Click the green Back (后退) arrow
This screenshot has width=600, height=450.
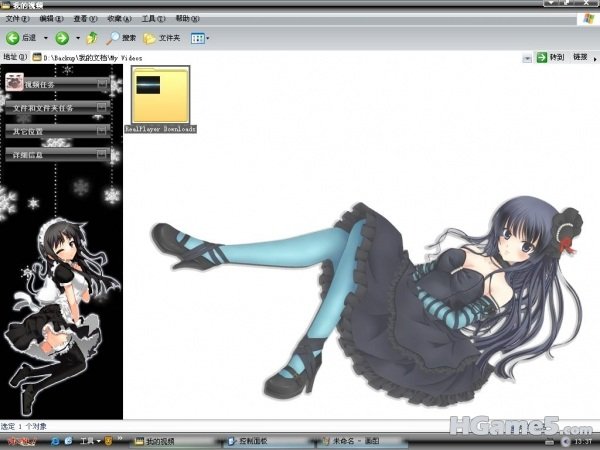pyautogui.click(x=13, y=38)
